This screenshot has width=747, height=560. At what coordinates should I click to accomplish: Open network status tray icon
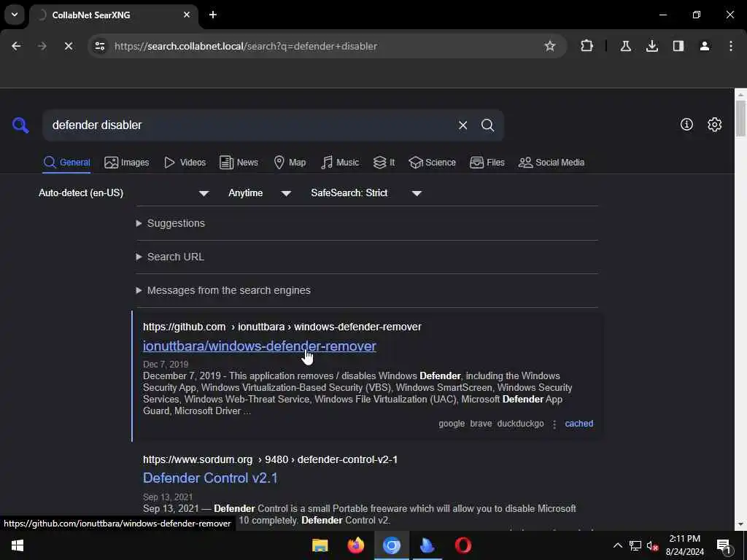[635, 545]
